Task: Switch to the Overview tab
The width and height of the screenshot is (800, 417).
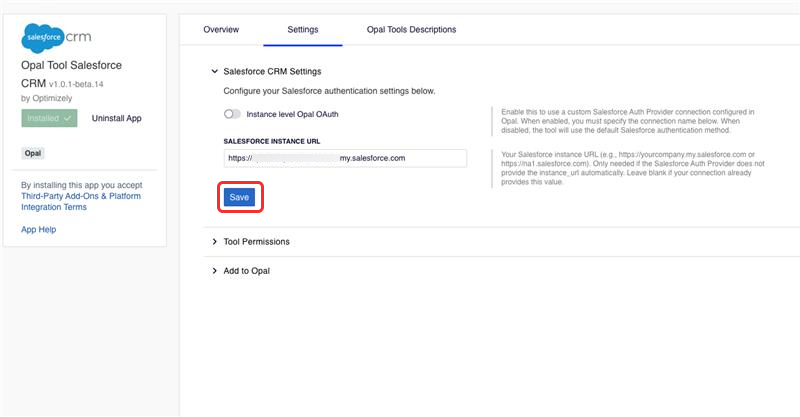Action: click(x=221, y=30)
